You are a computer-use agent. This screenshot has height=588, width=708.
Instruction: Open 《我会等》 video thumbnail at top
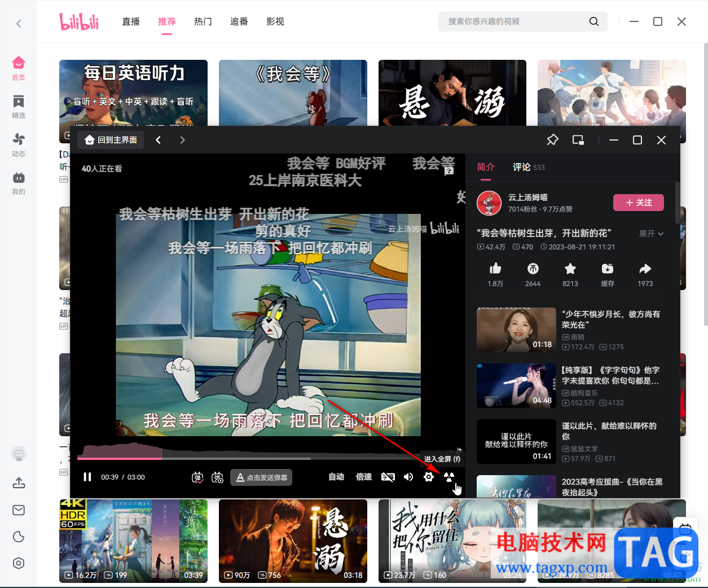(293, 93)
